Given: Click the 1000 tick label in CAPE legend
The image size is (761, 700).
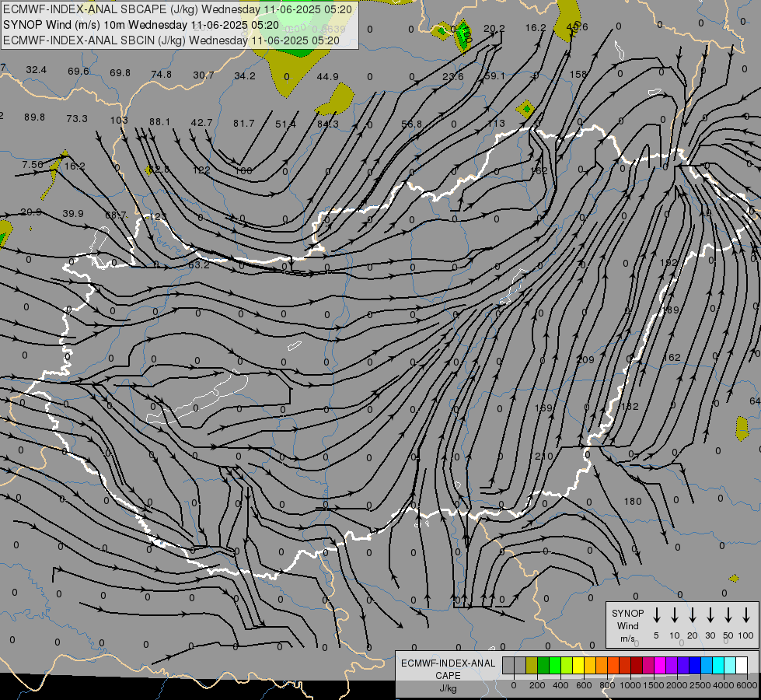Looking at the screenshot, I should [x=630, y=685].
